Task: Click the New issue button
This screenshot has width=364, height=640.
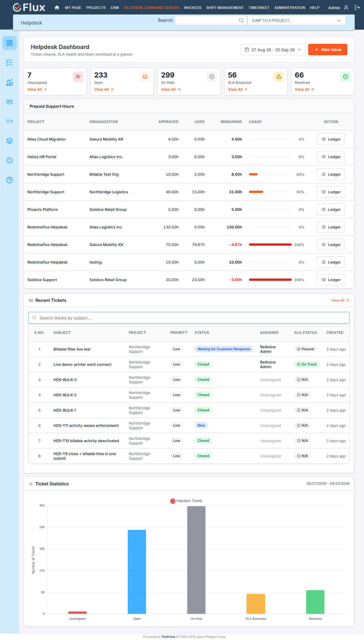Action: coord(328,50)
